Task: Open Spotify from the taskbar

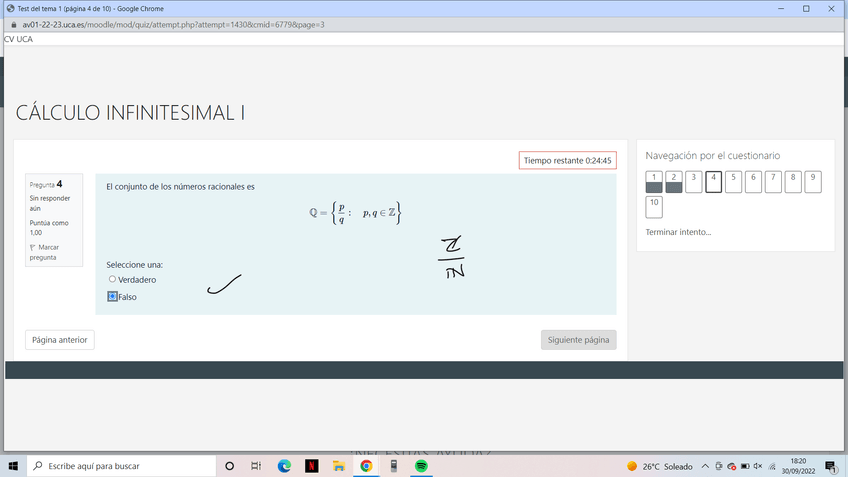Action: coord(421,466)
